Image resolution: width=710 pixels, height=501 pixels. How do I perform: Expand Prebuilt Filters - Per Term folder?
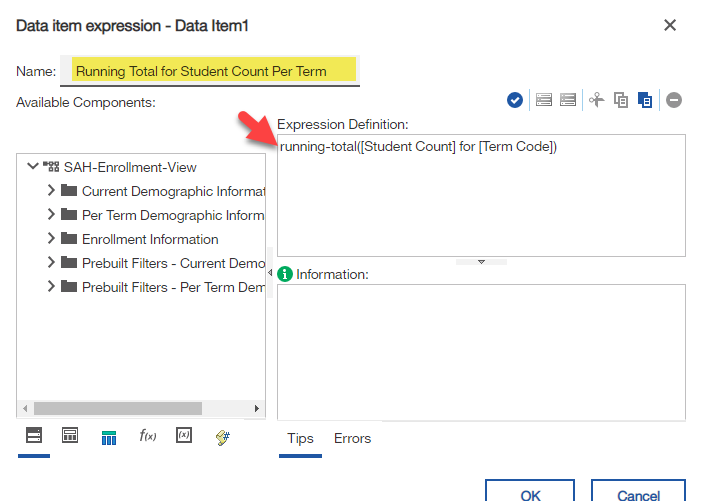(51, 286)
